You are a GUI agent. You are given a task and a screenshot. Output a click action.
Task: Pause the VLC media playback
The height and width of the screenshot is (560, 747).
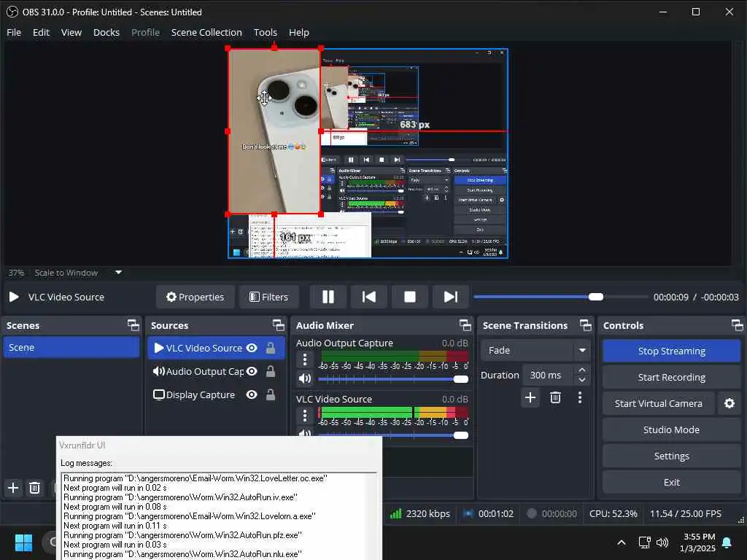(328, 297)
